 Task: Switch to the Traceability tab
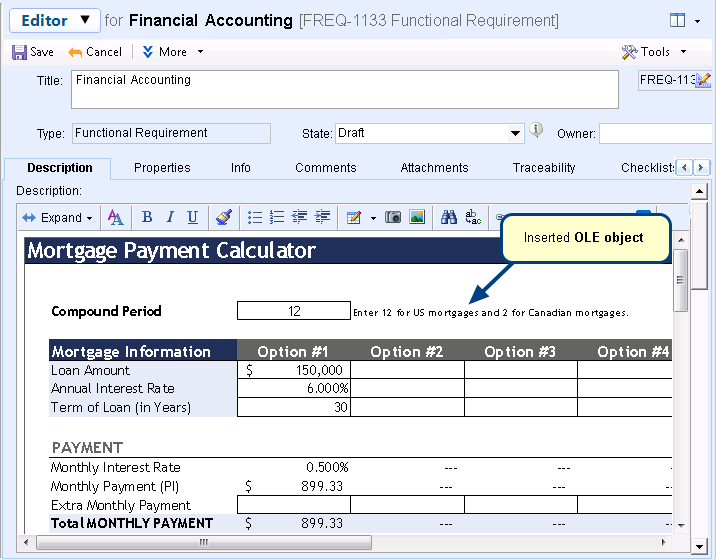tap(544, 168)
